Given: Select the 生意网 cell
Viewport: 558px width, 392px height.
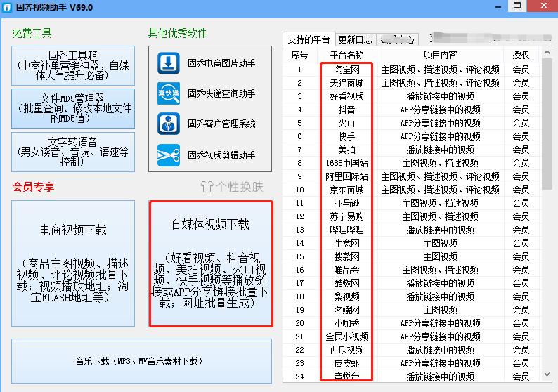Looking at the screenshot, I should [346, 243].
